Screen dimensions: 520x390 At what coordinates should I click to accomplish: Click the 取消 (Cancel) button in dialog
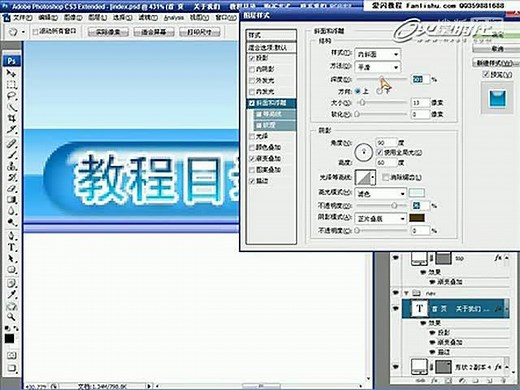click(x=496, y=49)
